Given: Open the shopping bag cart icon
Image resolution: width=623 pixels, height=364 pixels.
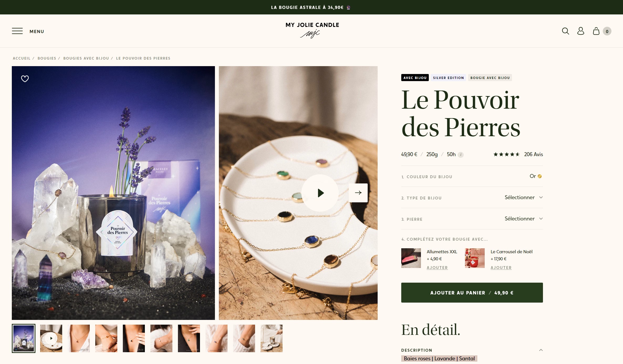Looking at the screenshot, I should point(596,31).
